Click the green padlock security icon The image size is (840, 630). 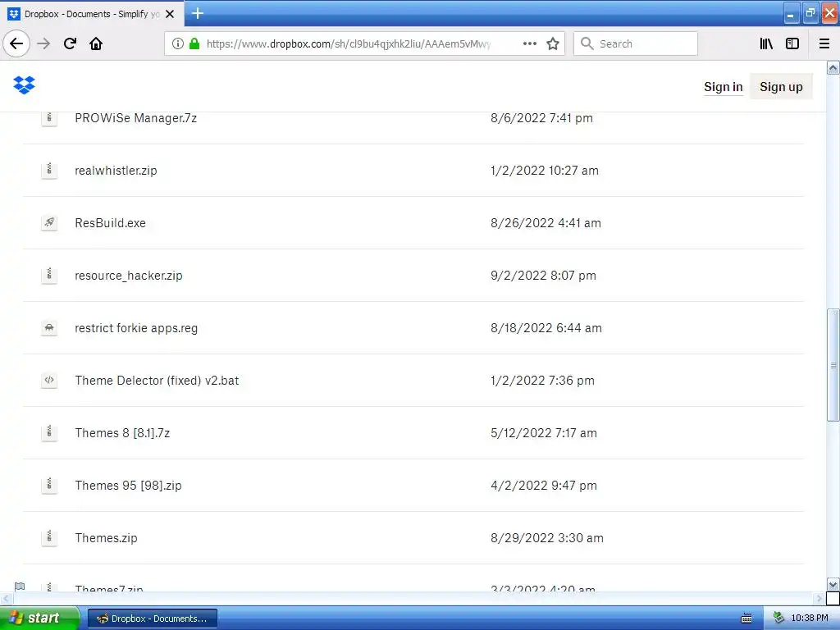tap(194, 43)
